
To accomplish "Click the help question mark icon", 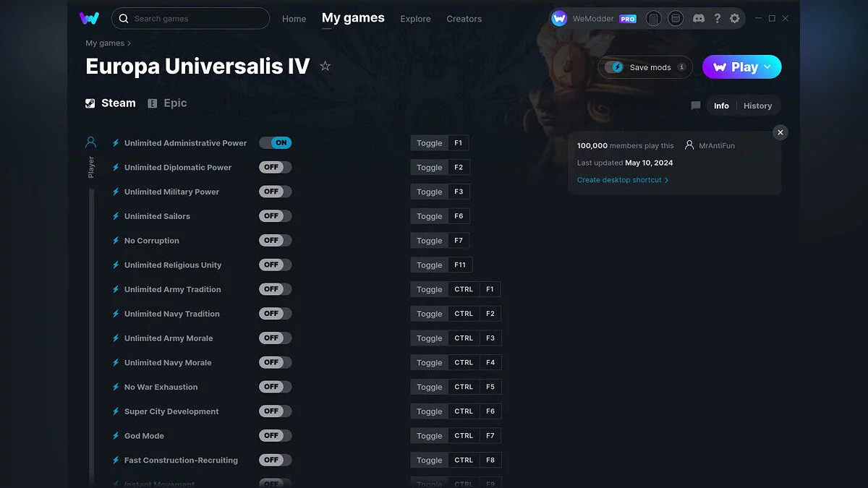I will 717,18.
